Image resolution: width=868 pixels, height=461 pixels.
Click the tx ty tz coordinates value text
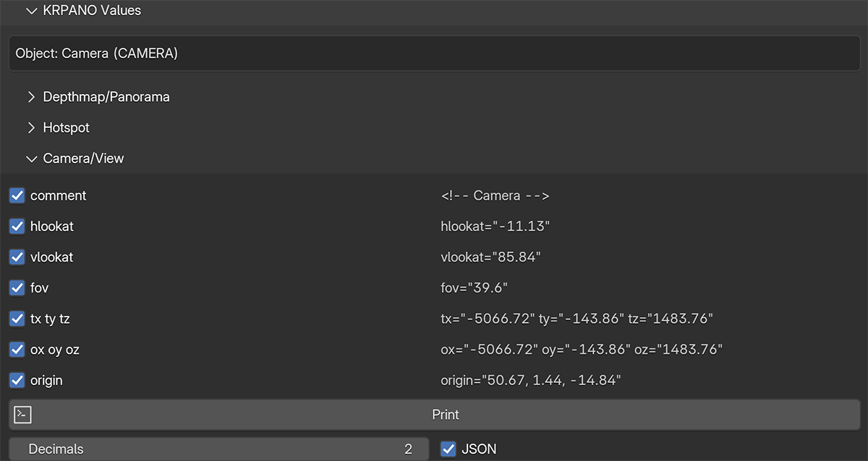click(x=576, y=319)
